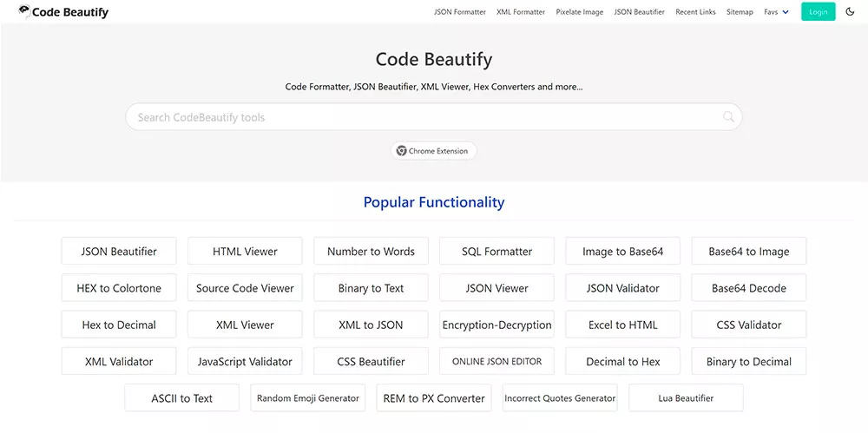868x433 pixels.
Task: Open the Encryption-Decryption tool
Action: click(x=497, y=325)
